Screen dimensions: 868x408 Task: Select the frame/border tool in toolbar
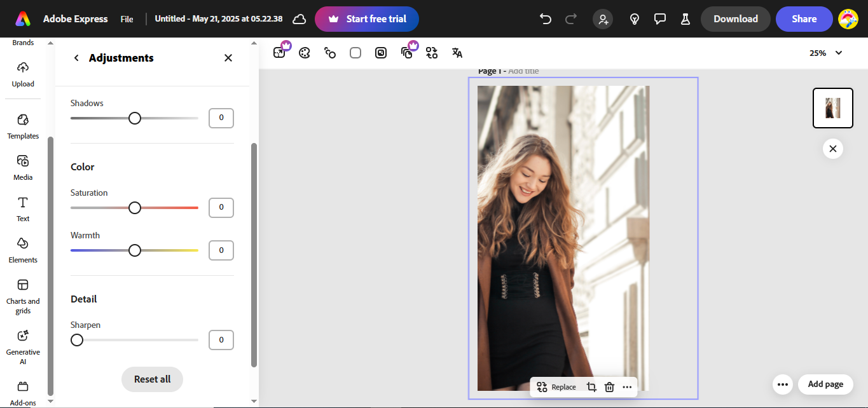(355, 53)
